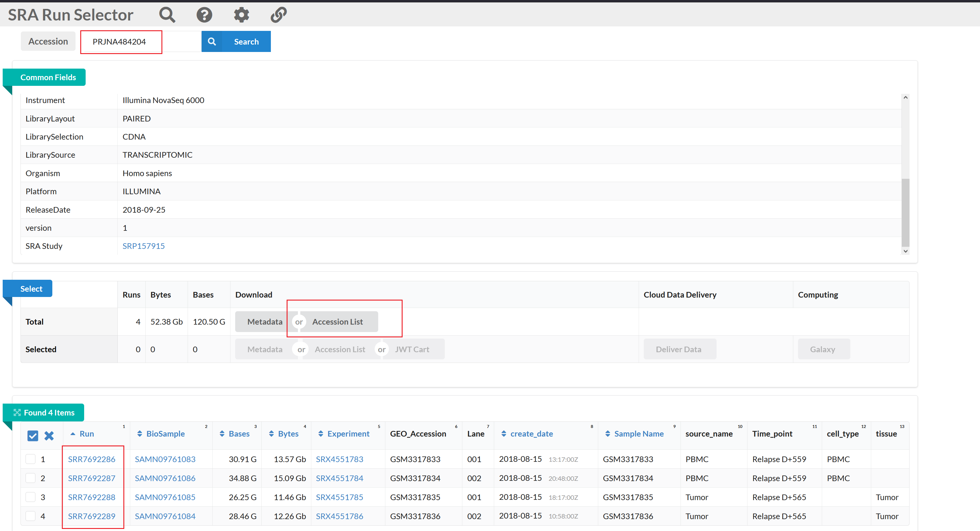This screenshot has width=980, height=531.
Task: Click the permalink chain icon
Action: 279,15
